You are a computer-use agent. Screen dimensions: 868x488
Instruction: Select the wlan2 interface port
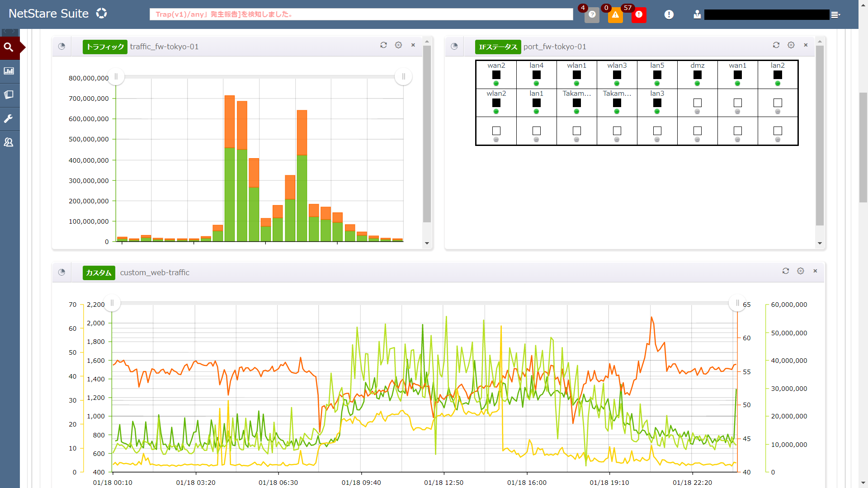coord(496,103)
